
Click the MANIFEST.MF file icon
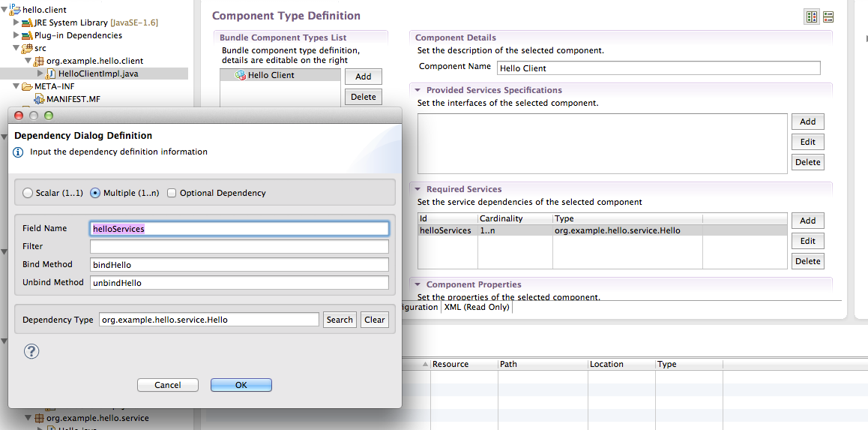tap(39, 99)
